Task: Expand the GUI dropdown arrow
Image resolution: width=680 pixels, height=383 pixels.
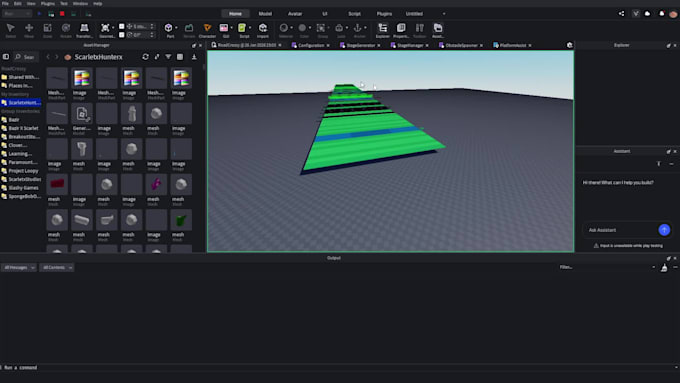Action: click(232, 28)
